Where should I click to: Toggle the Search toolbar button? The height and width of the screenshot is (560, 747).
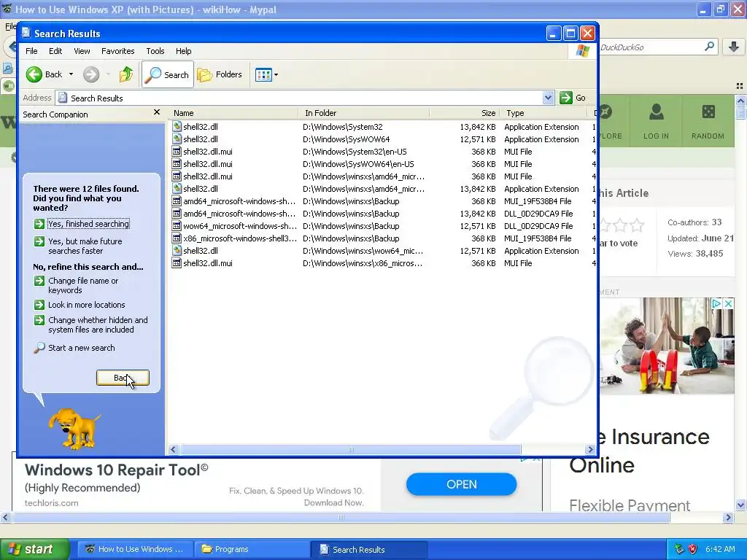[x=168, y=74]
